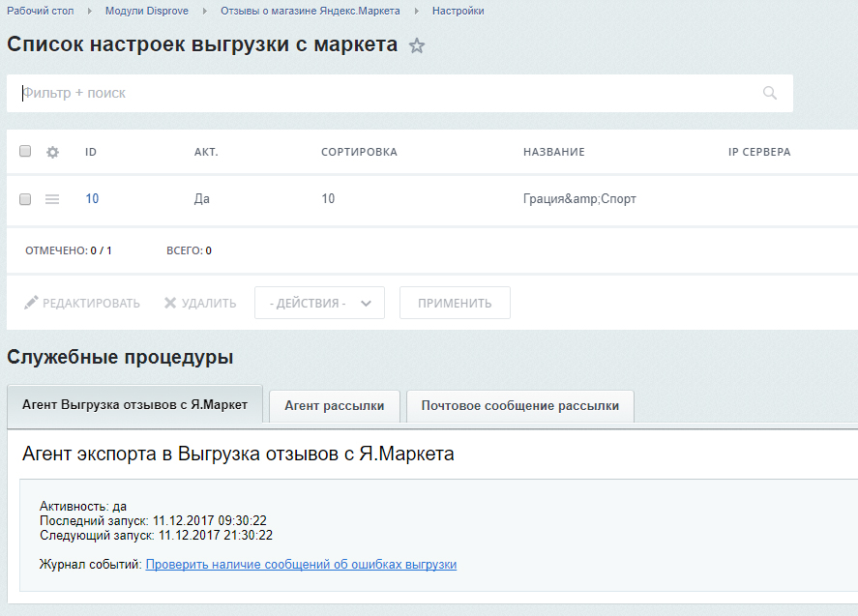Sort by the Название column header
The height and width of the screenshot is (616, 858).
click(553, 152)
